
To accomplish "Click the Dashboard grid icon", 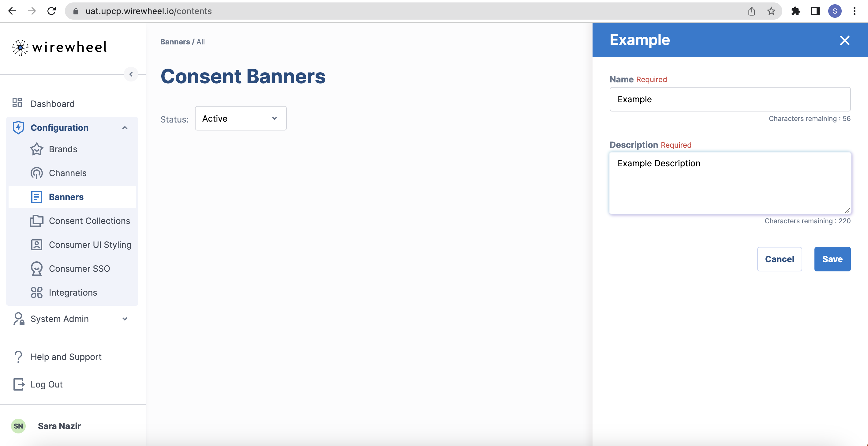I will tap(17, 103).
